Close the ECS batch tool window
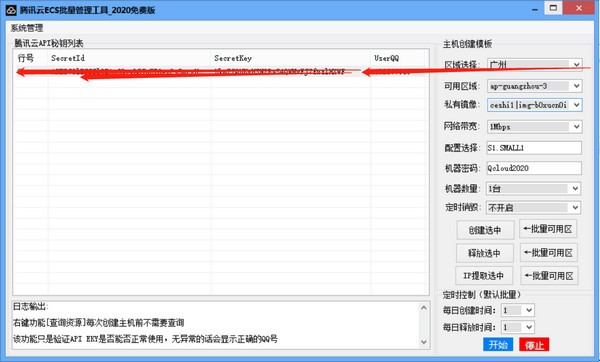This screenshot has height=362, width=600. [x=579, y=8]
